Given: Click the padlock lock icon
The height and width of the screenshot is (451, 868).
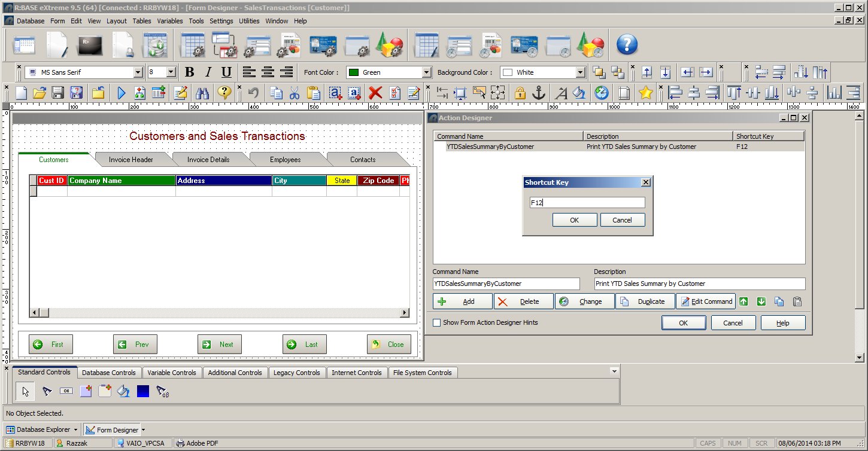Looking at the screenshot, I should (x=520, y=93).
